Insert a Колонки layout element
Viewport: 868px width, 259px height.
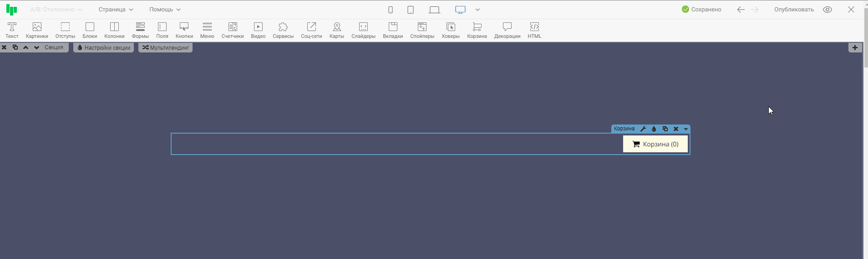pos(114,30)
